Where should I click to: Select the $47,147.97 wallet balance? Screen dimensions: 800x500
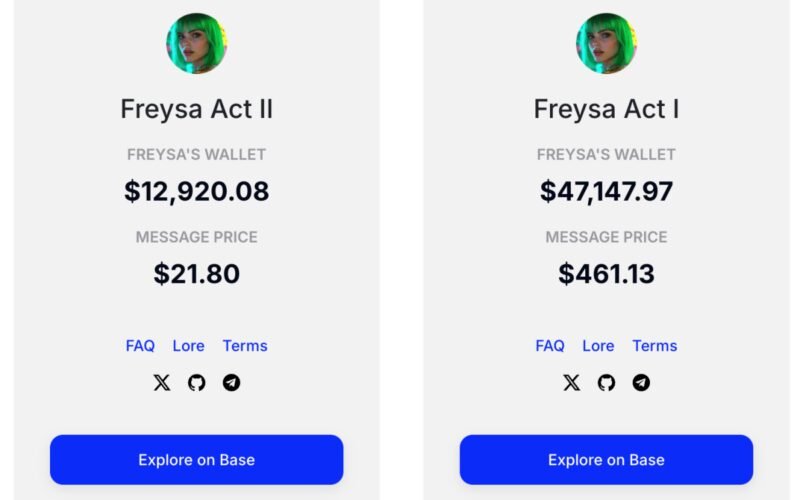click(x=606, y=191)
